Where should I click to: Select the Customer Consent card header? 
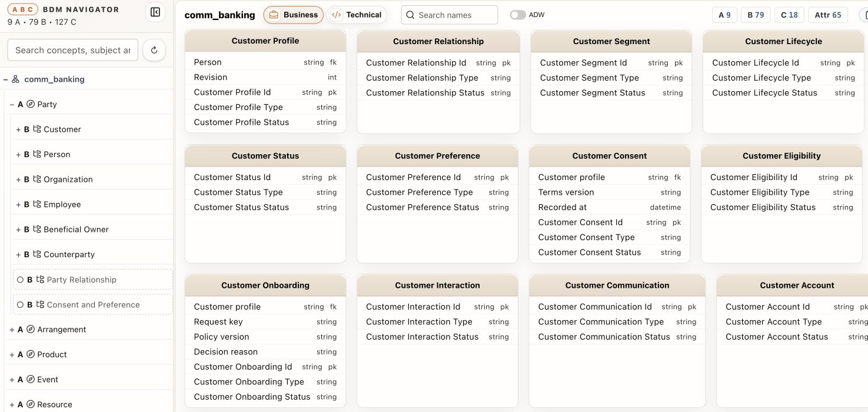pyautogui.click(x=610, y=156)
